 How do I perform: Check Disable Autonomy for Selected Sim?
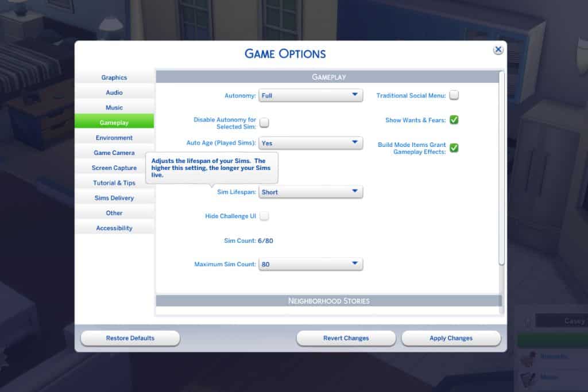point(264,123)
